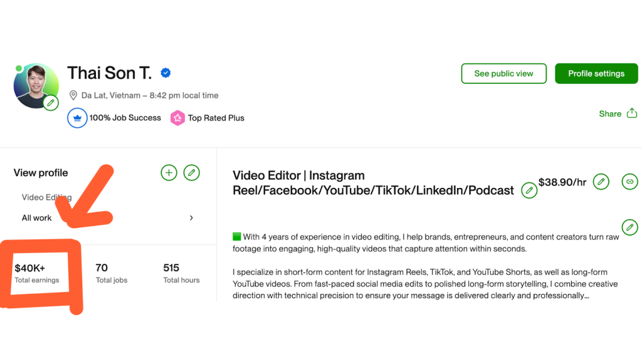Screen dimensions: 642x364
Task: Open Profile settings
Action: pyautogui.click(x=596, y=73)
